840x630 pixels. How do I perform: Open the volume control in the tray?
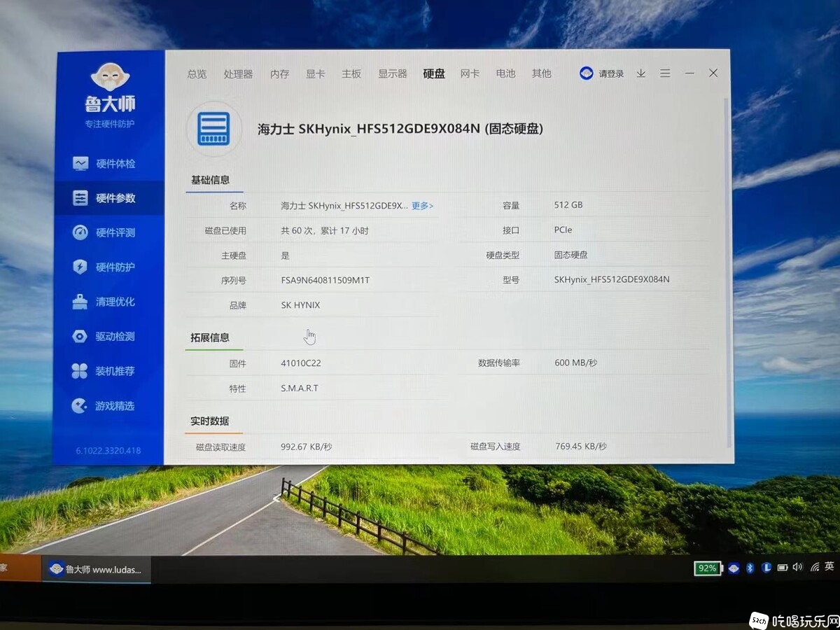(x=798, y=568)
